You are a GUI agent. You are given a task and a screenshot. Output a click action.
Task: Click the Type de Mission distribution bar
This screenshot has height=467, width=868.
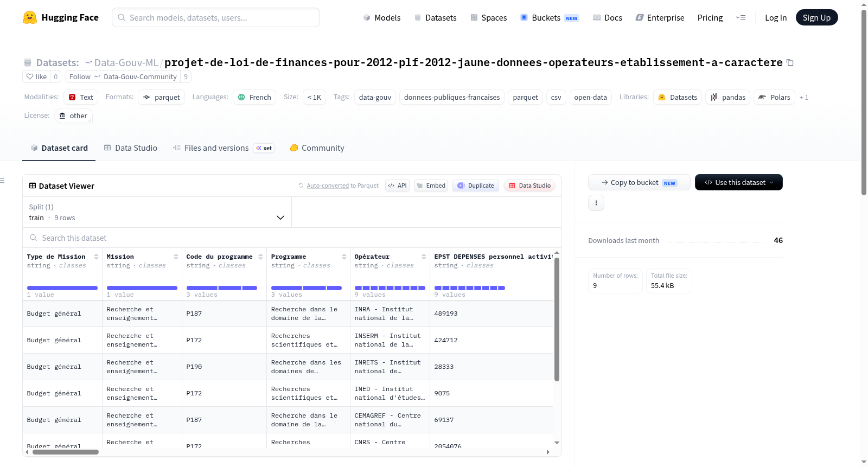tap(62, 288)
